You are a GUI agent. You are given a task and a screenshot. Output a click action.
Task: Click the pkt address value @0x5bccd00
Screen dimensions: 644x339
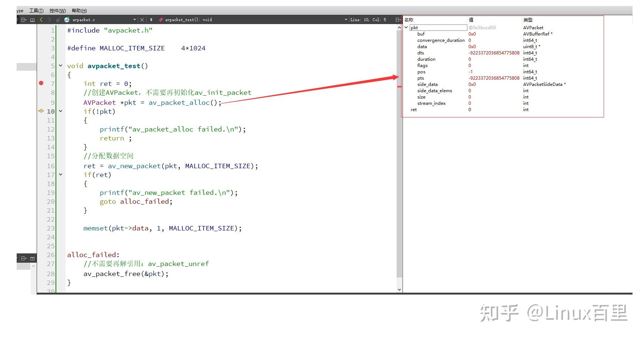click(x=482, y=27)
